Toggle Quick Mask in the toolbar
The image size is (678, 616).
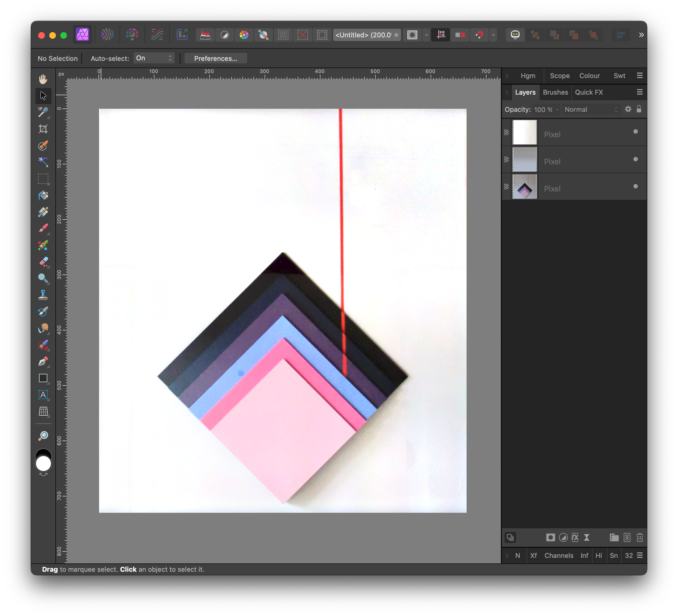coord(412,35)
